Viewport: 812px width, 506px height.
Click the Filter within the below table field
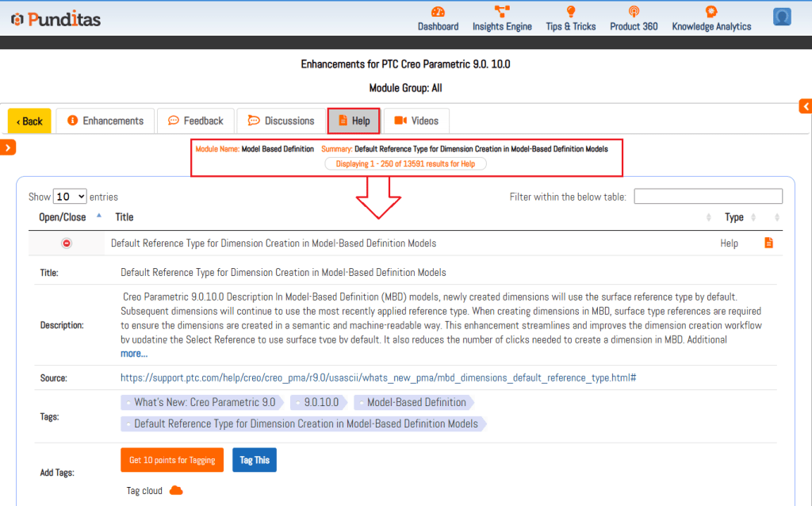(707, 197)
